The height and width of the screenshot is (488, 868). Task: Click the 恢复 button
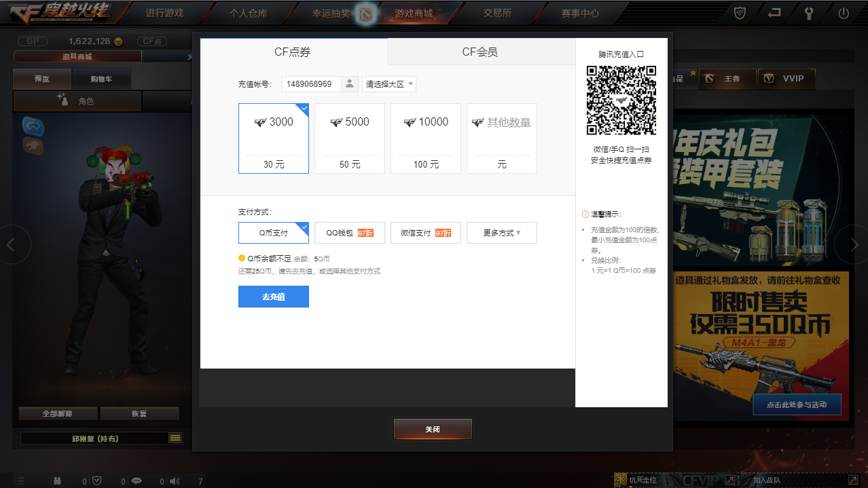tap(139, 413)
